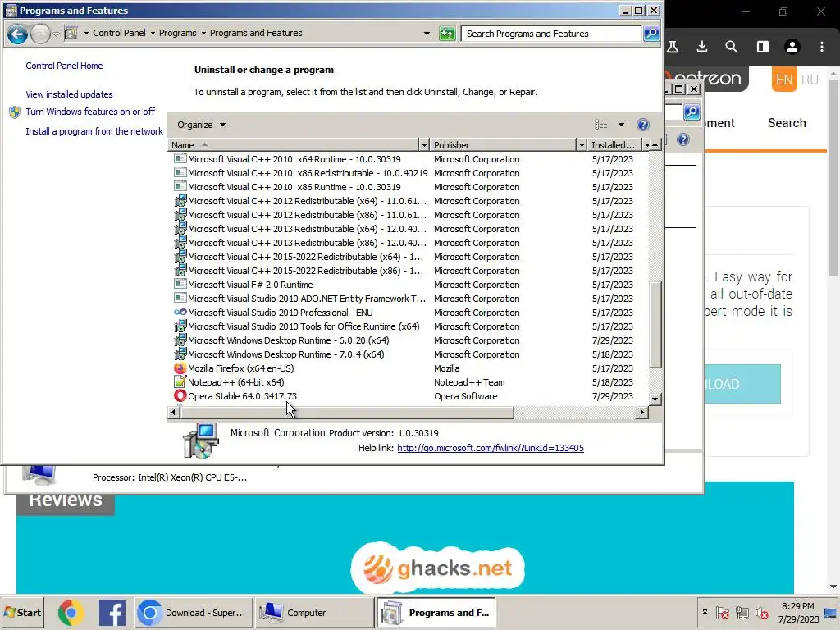Click shield icon next to Turn Windows features
Viewport: 840px width, 630px height.
(x=15, y=112)
